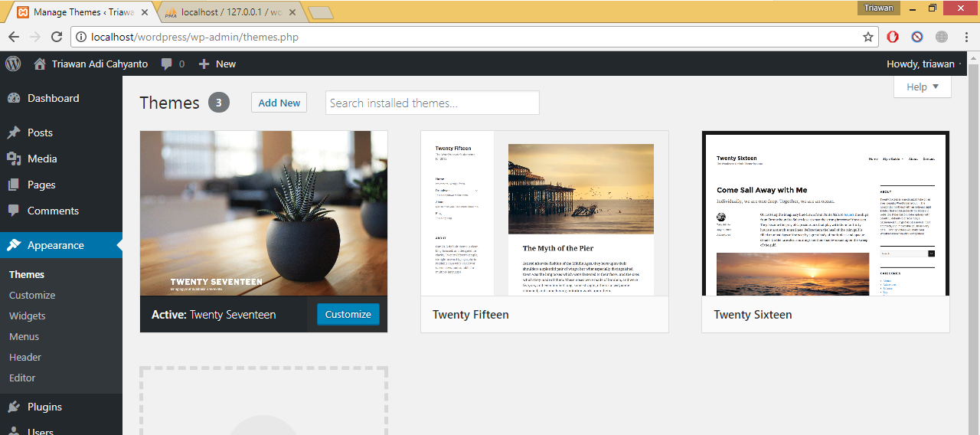Open the + New content menu
Image resolution: width=980 pixels, height=435 pixels.
coord(217,64)
